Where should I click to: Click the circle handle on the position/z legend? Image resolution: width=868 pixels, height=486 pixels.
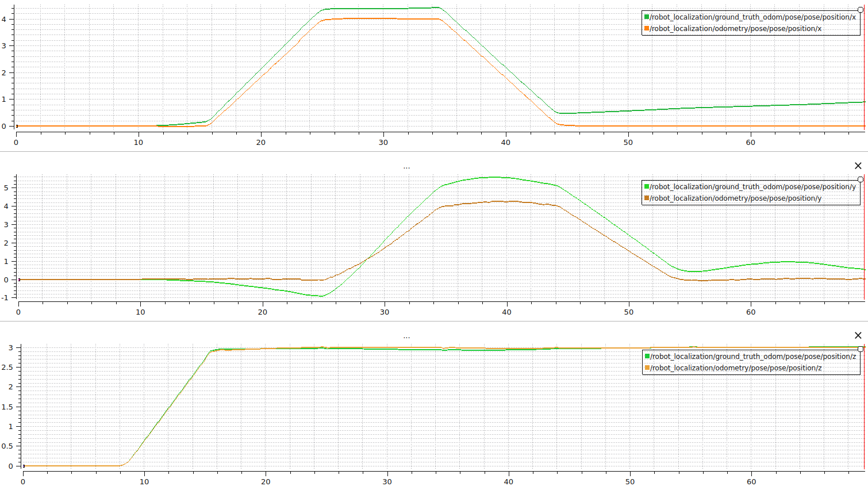click(x=860, y=349)
